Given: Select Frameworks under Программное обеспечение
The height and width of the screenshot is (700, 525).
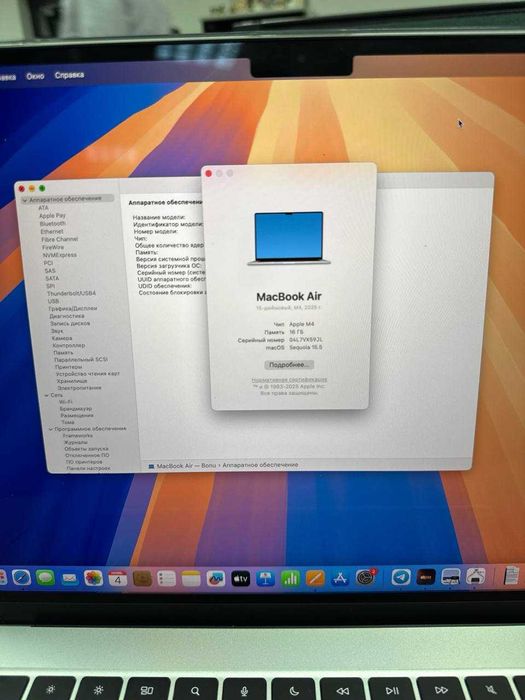Looking at the screenshot, I should (x=78, y=435).
